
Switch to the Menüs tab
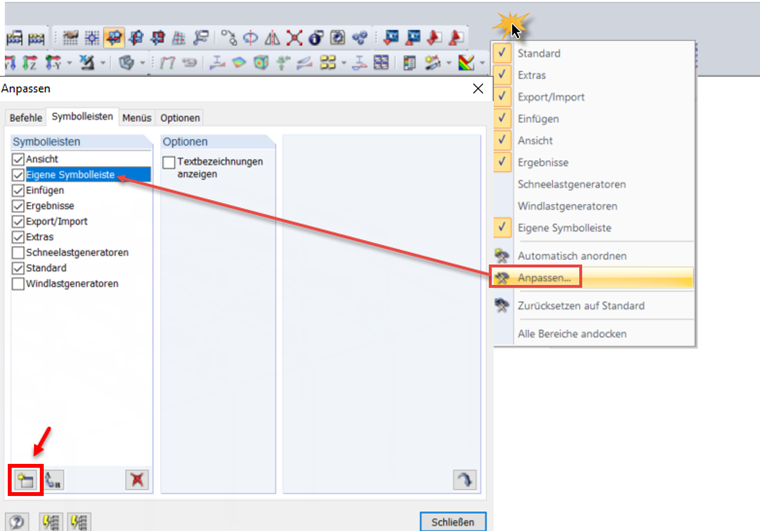(137, 118)
